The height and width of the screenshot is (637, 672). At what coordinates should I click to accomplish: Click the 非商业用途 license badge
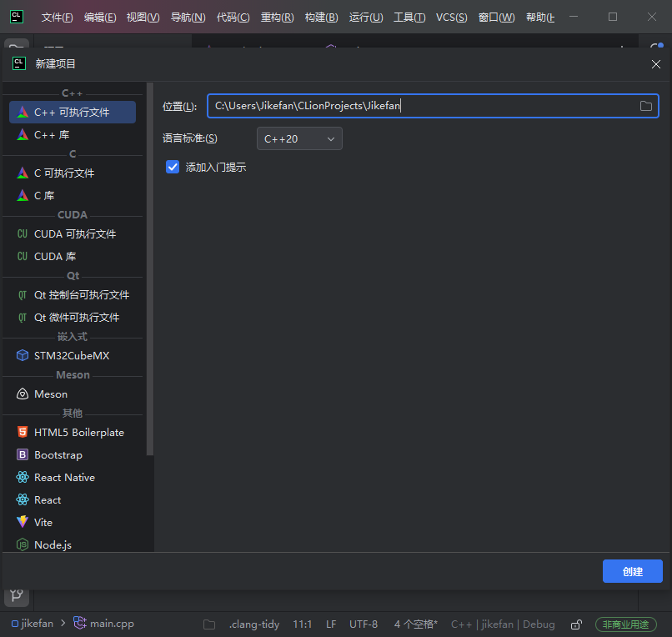625,624
